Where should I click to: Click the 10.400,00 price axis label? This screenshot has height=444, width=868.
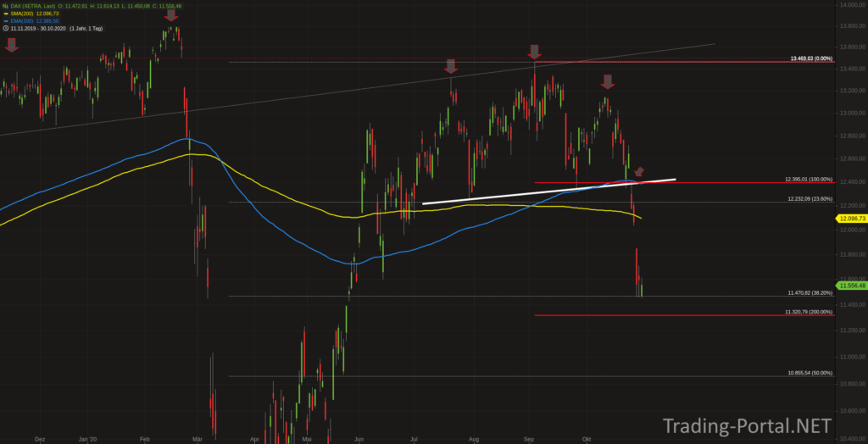(853, 438)
